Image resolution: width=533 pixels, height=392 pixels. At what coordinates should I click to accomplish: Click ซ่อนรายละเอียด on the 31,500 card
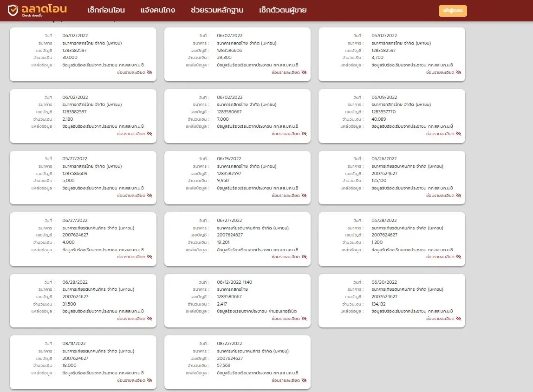[131, 319]
